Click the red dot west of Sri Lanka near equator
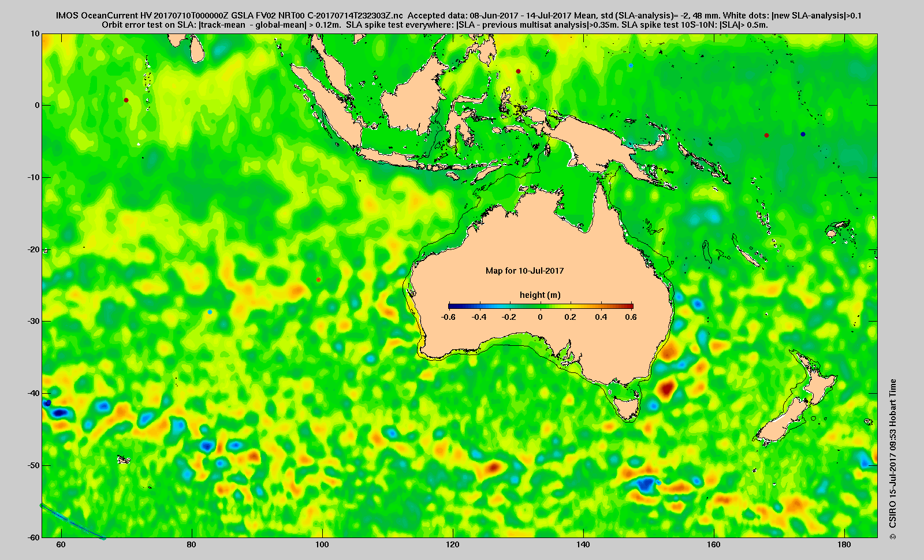Viewport: 924px width, 560px height. pyautogui.click(x=126, y=100)
